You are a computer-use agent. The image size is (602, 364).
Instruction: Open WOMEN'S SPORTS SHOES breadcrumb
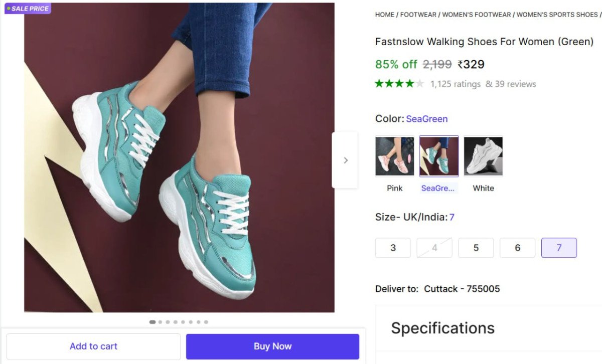tap(557, 15)
